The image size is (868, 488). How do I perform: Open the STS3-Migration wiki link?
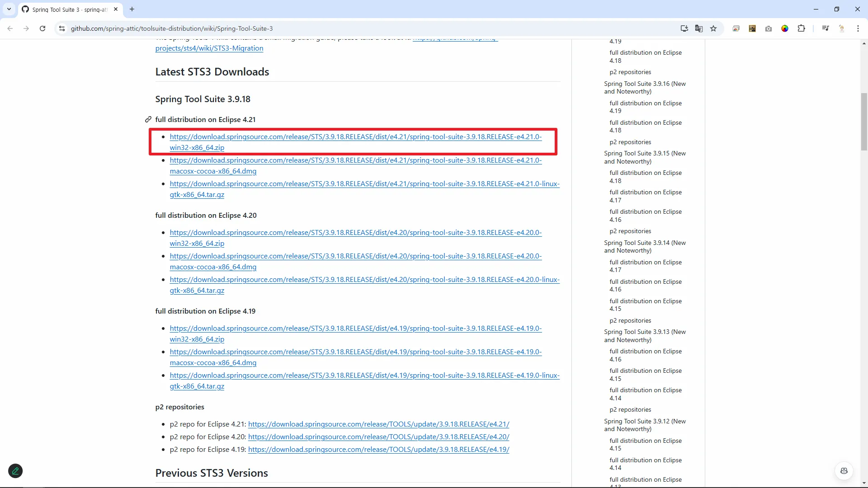209,48
